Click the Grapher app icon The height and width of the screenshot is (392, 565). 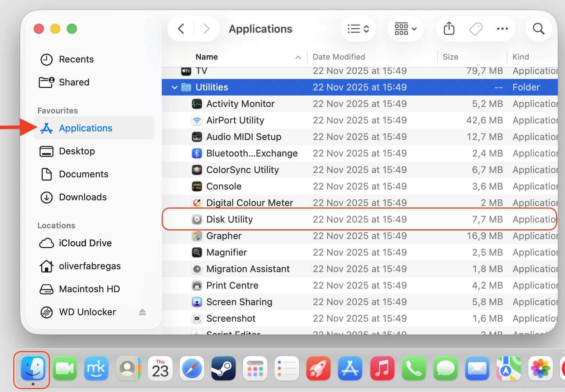197,236
